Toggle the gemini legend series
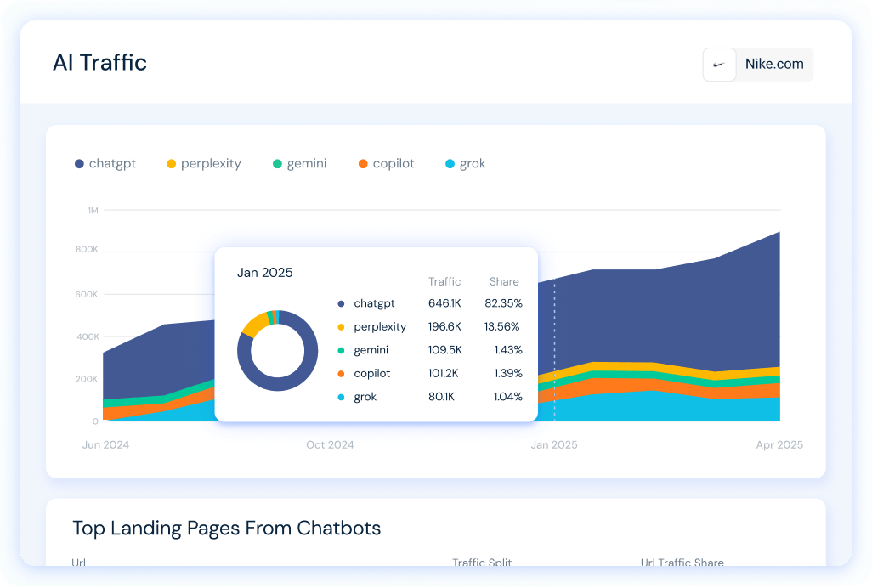 (x=299, y=163)
